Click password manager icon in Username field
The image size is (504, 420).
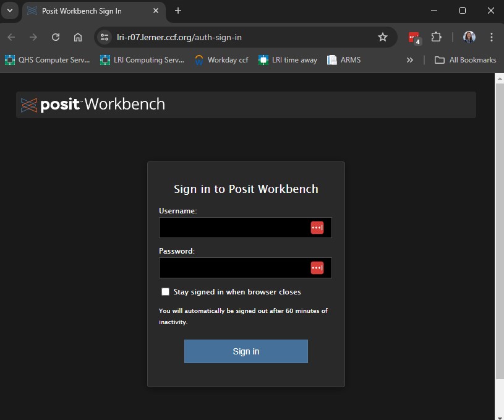[317, 228]
